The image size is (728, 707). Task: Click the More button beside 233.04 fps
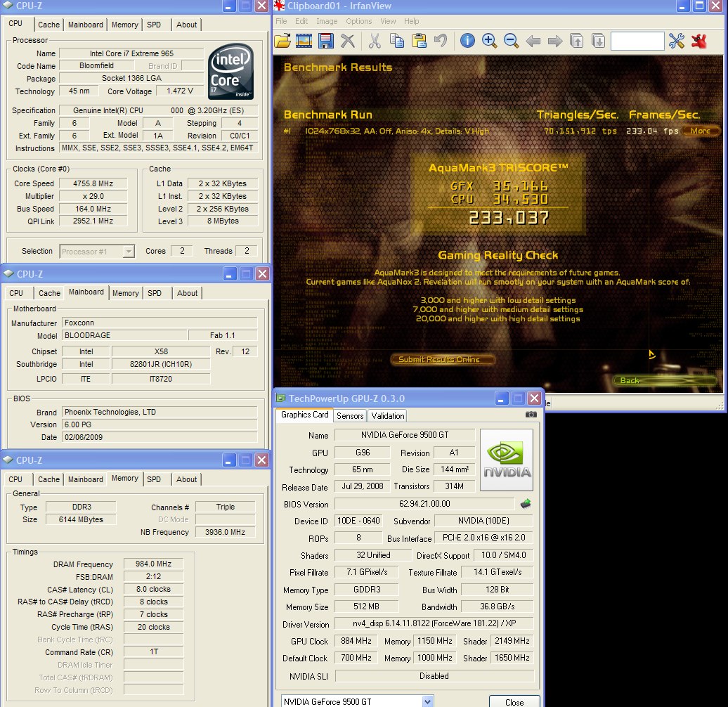coord(700,131)
